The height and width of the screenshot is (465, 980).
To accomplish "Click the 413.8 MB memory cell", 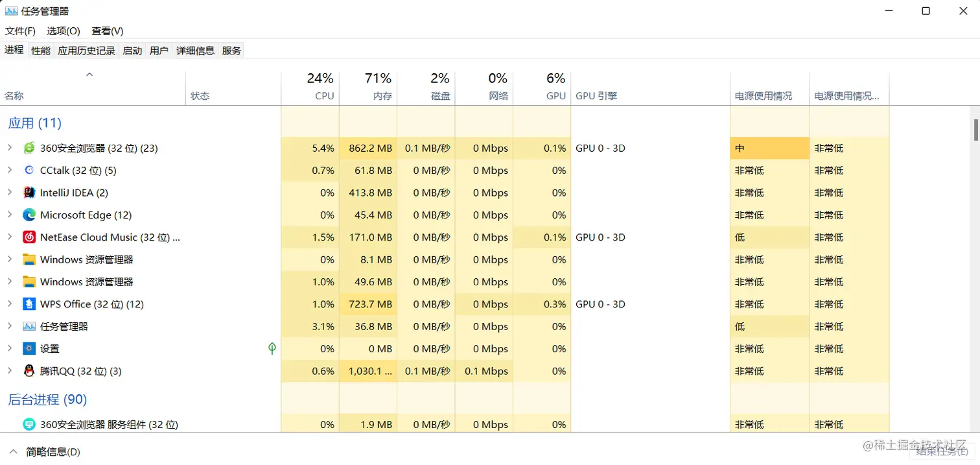I will pos(368,193).
